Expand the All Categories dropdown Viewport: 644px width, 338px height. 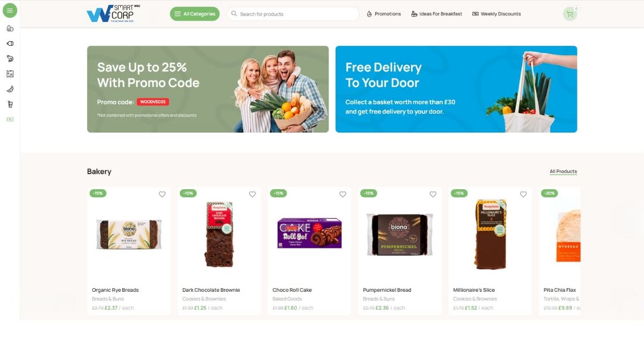coord(195,14)
